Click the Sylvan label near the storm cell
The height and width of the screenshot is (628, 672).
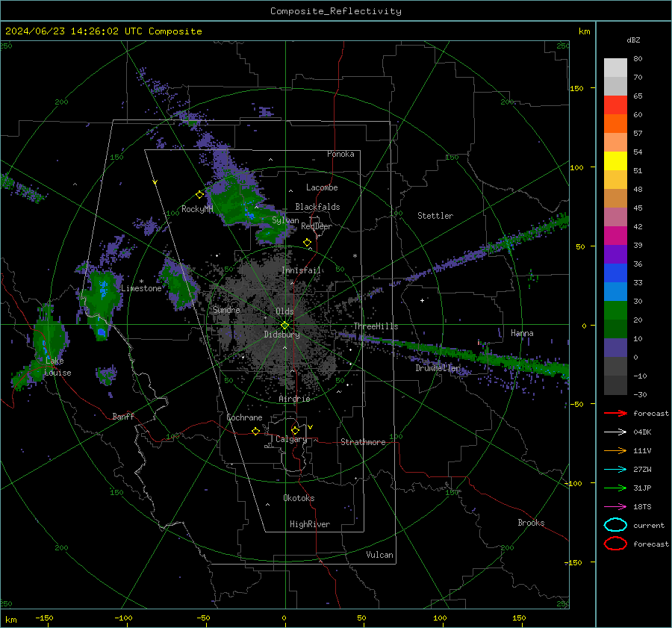285,220
